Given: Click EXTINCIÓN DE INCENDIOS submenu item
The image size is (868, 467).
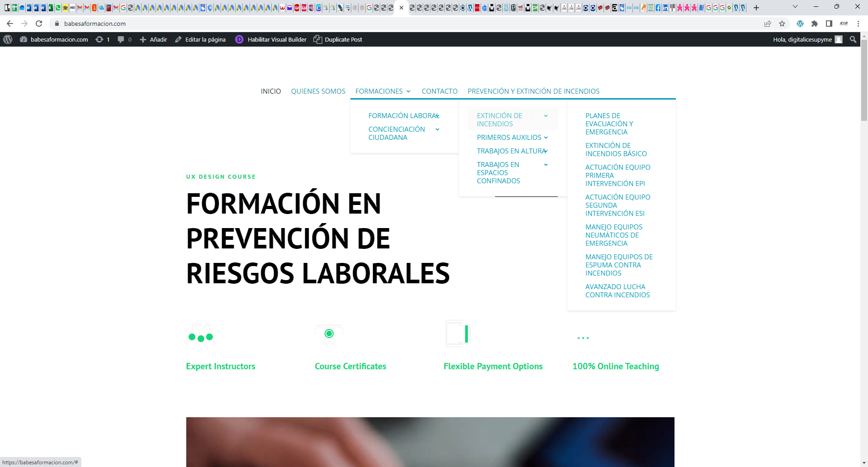Looking at the screenshot, I should [500, 120].
